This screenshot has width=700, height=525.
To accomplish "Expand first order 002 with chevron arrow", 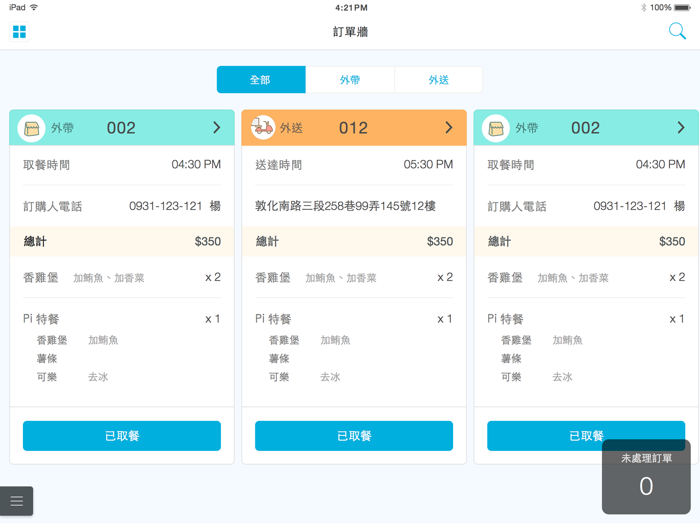I will click(216, 128).
